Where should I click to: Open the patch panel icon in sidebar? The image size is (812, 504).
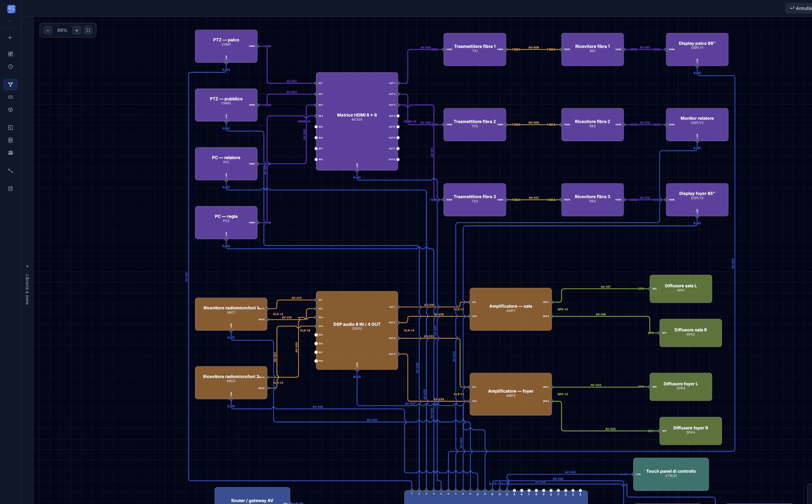click(11, 153)
